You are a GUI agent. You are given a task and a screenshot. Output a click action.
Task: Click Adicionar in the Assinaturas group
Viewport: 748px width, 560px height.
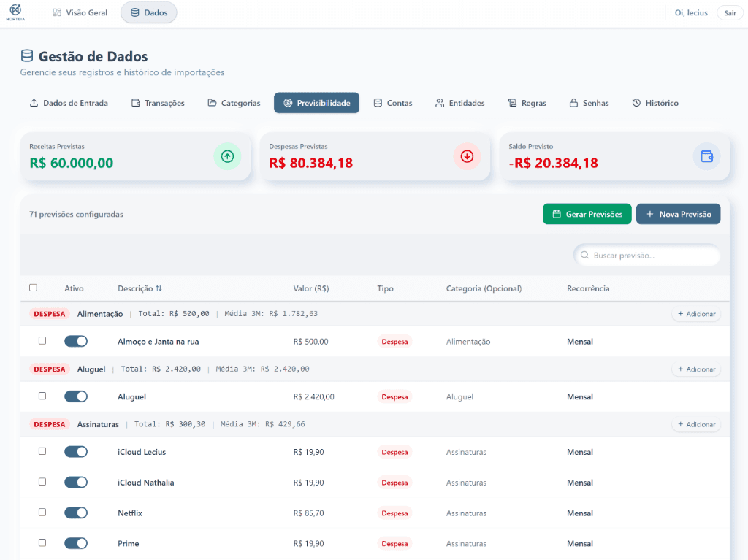click(695, 424)
